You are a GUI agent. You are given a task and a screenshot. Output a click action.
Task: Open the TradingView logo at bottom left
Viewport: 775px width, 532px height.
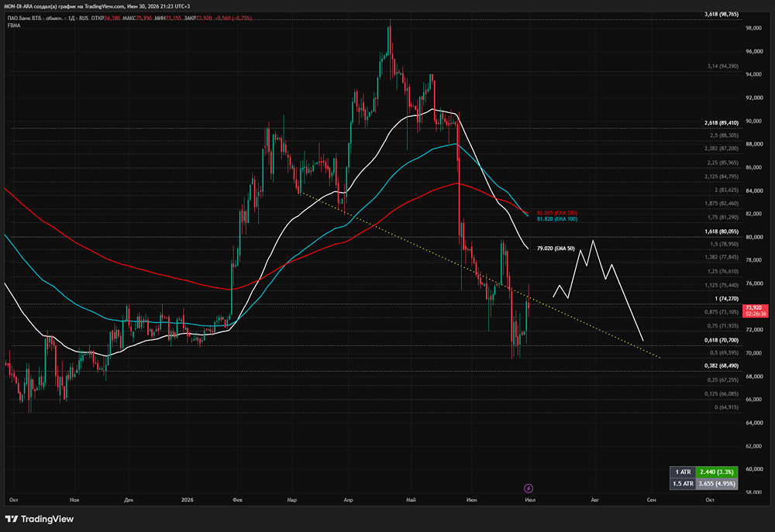[39, 519]
